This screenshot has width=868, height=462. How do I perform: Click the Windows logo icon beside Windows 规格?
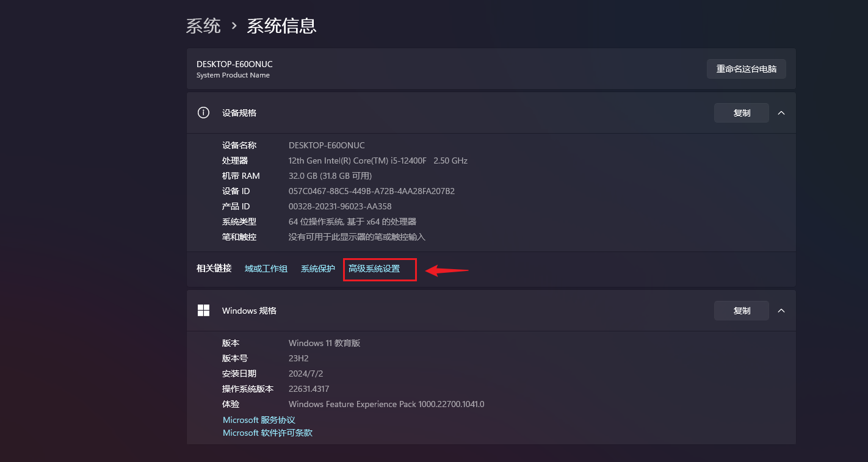203,311
